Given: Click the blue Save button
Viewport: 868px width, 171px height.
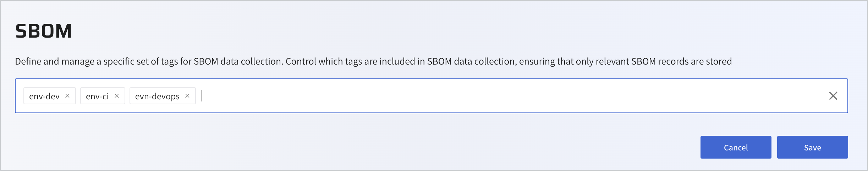Looking at the screenshot, I should (812, 147).
